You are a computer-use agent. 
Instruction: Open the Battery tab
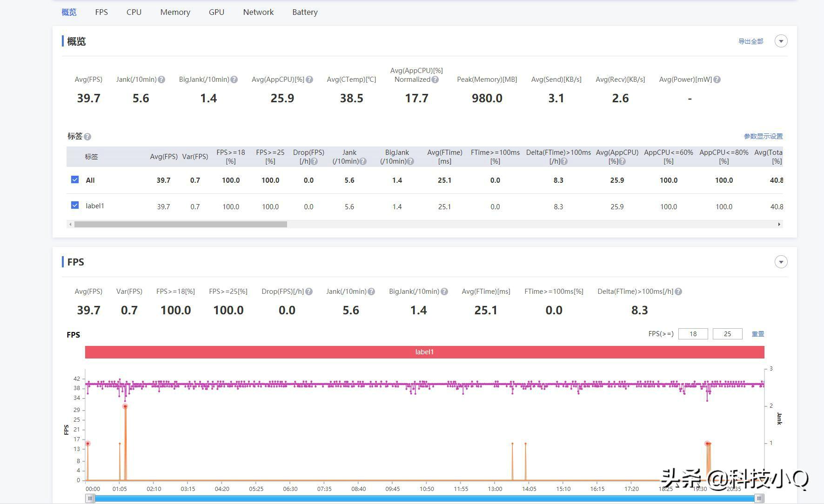point(305,12)
